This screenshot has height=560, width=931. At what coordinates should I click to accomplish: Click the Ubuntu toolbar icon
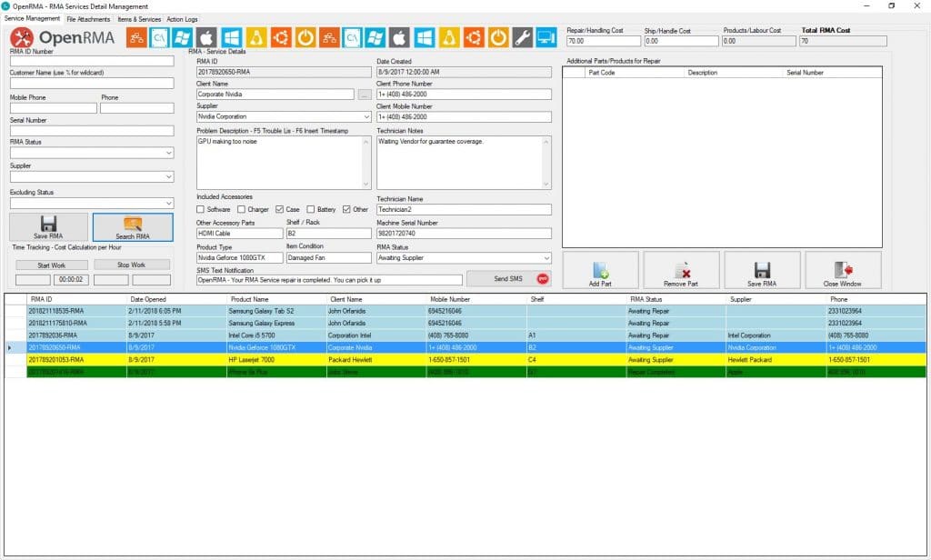click(x=279, y=38)
